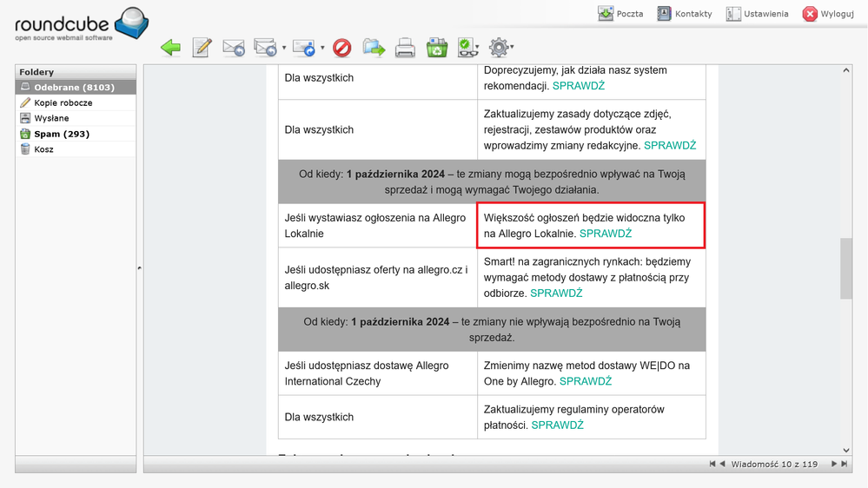Click SPRAWDŹ link for płatnością przy odbiorze
The width and height of the screenshot is (868, 488).
[556, 293]
